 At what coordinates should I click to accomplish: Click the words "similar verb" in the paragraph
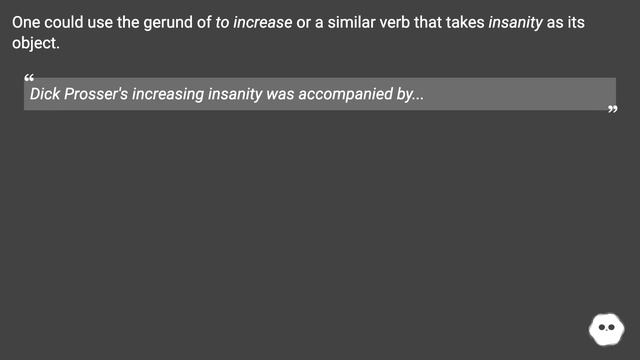pyautogui.click(x=369, y=22)
